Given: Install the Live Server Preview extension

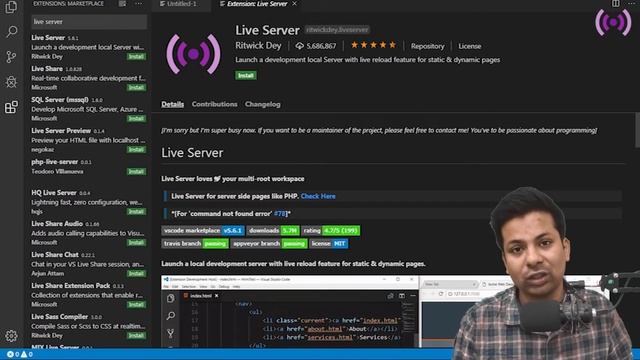Looking at the screenshot, I should pyautogui.click(x=136, y=149).
